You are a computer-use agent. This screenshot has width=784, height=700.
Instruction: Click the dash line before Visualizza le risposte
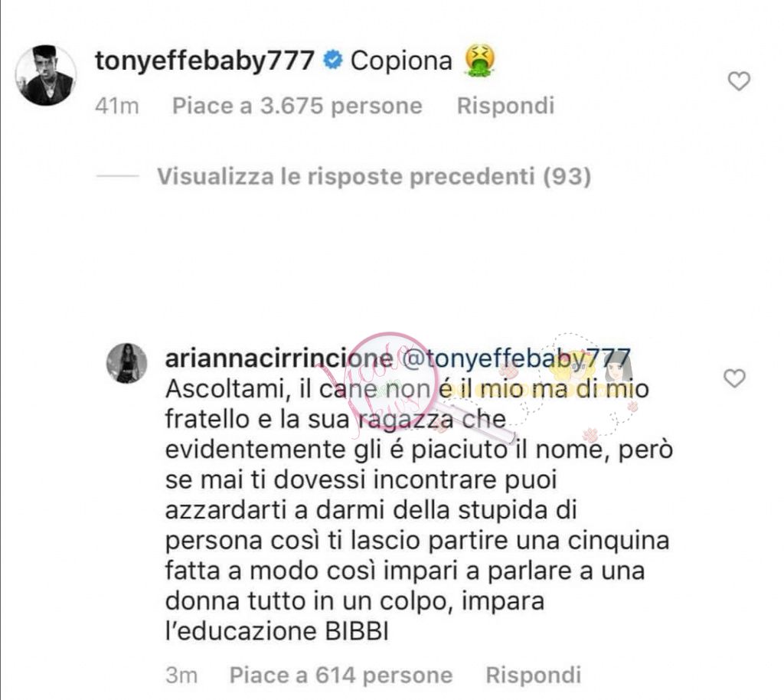click(117, 176)
